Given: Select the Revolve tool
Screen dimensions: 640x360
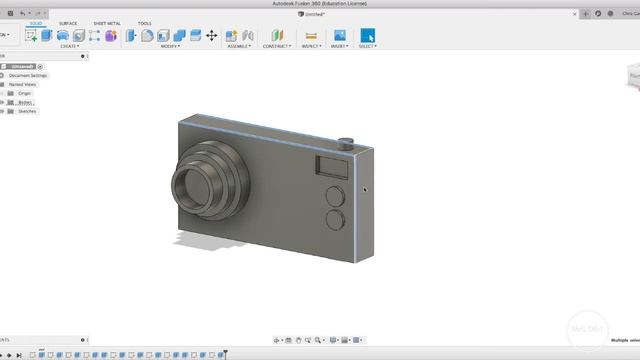Looking at the screenshot, I should pos(63,36).
